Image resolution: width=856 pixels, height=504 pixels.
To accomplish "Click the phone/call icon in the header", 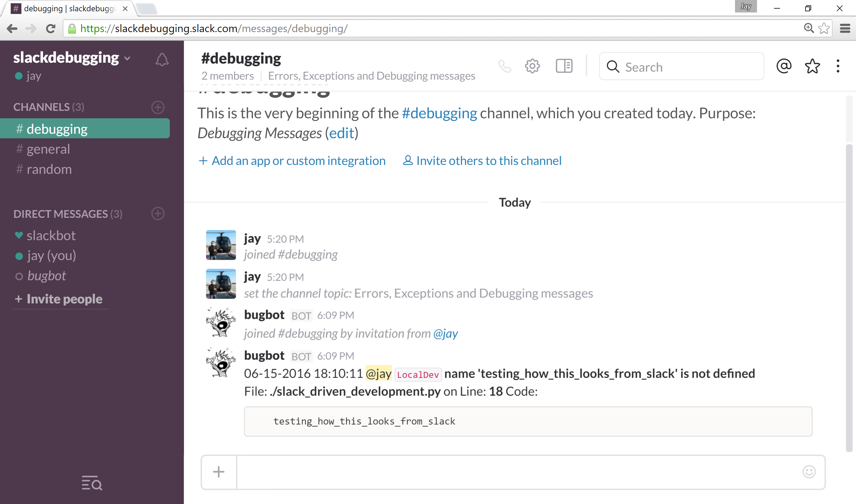I will point(505,67).
